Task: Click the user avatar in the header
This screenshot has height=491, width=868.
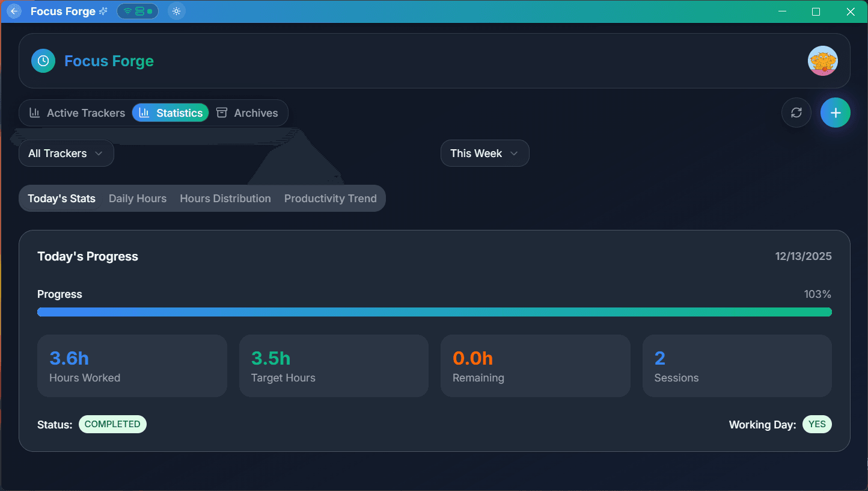Action: 822,61
